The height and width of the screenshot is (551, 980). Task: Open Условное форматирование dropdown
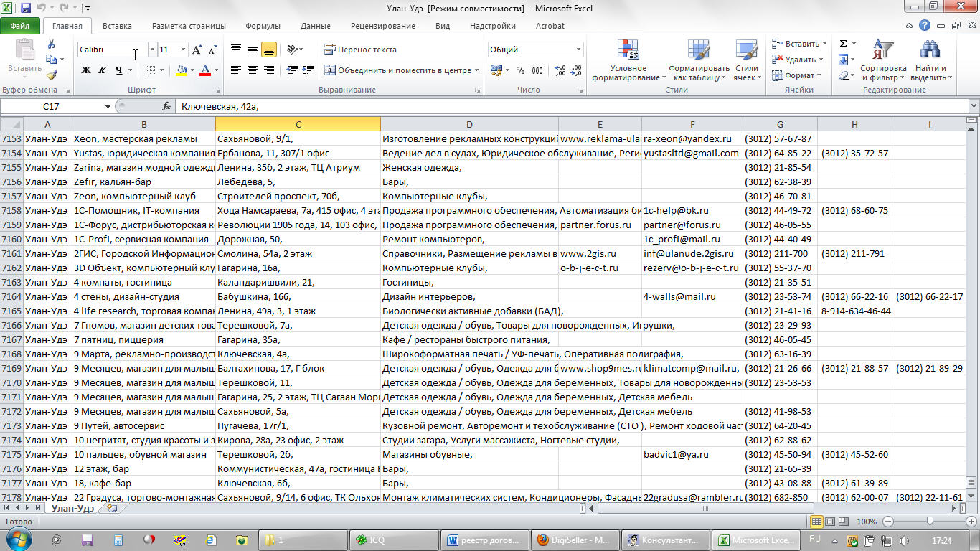tap(628, 60)
